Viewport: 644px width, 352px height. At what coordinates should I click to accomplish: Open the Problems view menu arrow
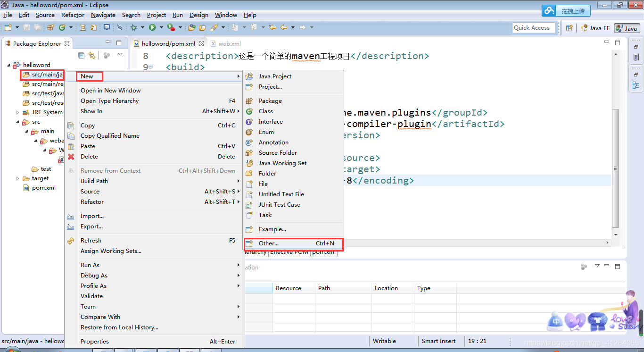point(597,266)
